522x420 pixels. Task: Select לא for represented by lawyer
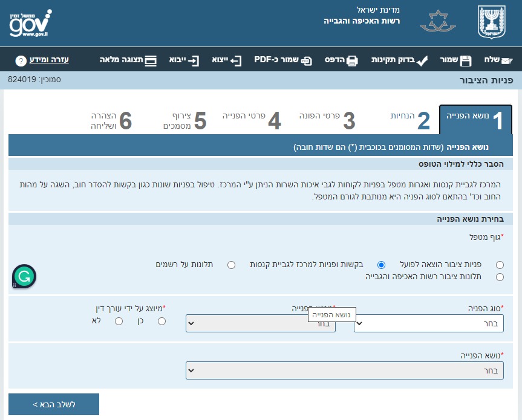119,321
